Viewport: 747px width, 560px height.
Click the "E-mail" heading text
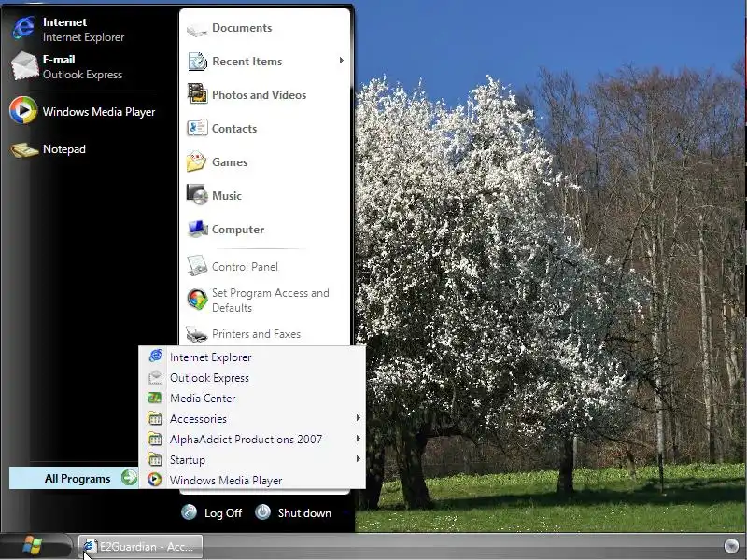59,60
